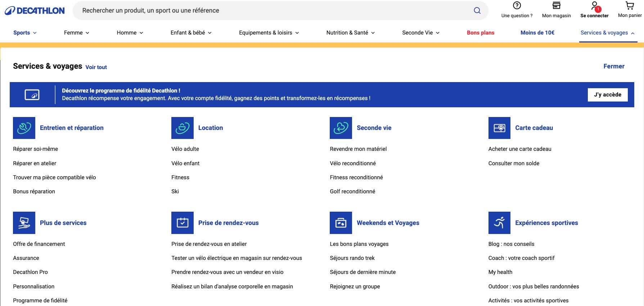Click the Expériences sportives runner icon
644x306 pixels.
(499, 223)
